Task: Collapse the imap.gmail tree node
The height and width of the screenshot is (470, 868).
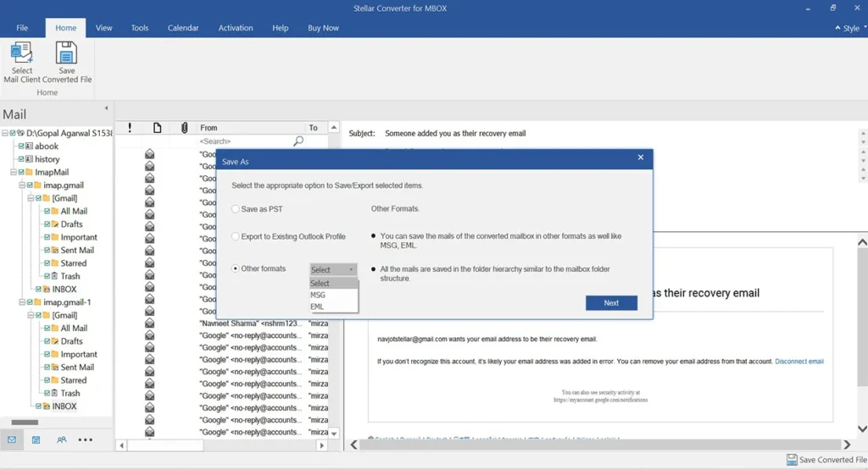Action: pyautogui.click(x=22, y=185)
